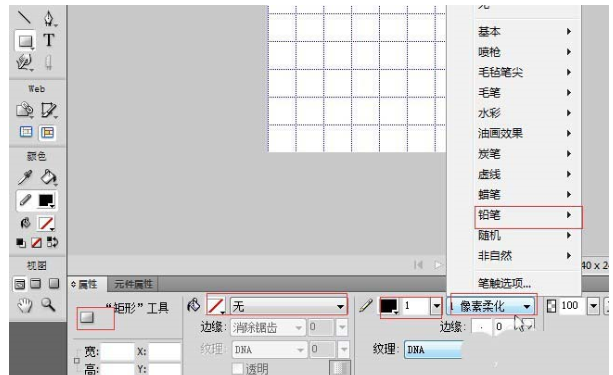Screen dimensions: 613x375
Task: Click the stroke tip size field
Action: point(416,306)
